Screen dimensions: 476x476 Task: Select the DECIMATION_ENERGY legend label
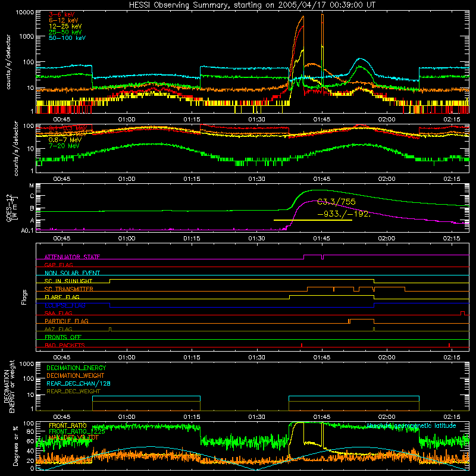click(76, 368)
